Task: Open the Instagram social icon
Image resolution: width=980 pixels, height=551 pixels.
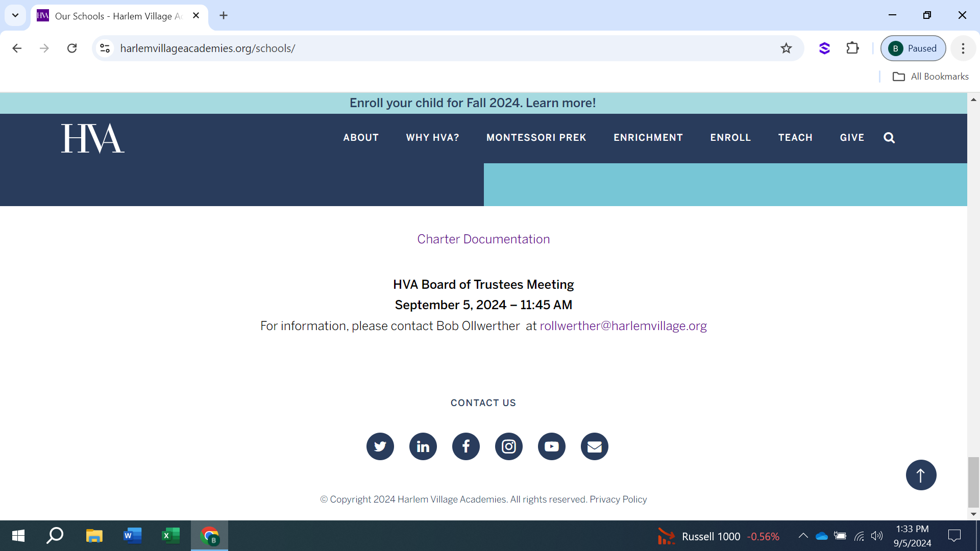Action: tap(509, 446)
